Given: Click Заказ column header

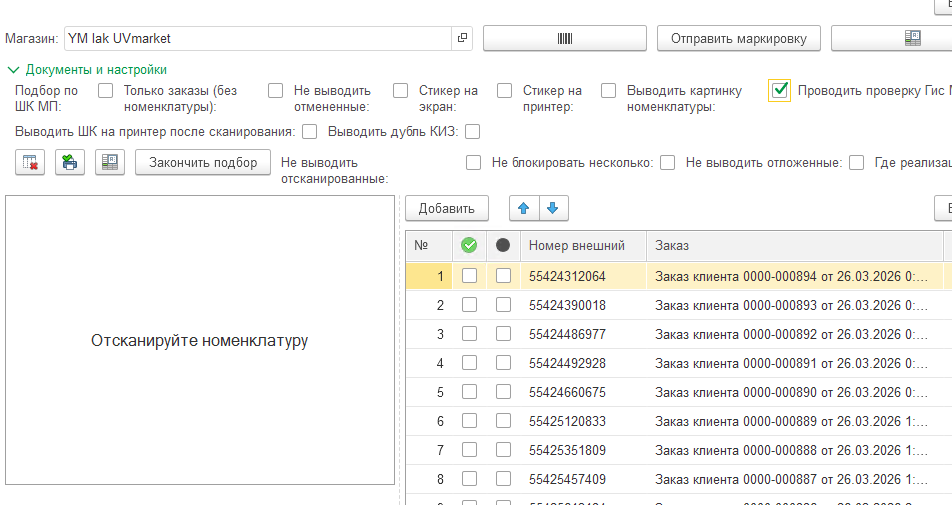Looking at the screenshot, I should click(795, 245).
